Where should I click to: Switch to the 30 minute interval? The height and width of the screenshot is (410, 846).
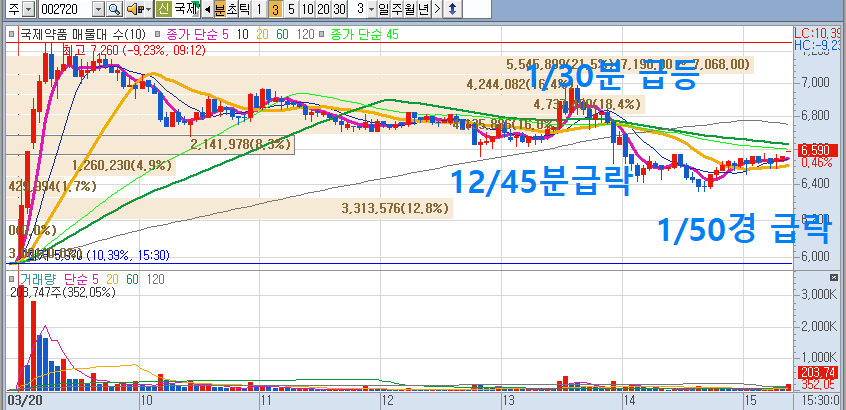(x=339, y=9)
